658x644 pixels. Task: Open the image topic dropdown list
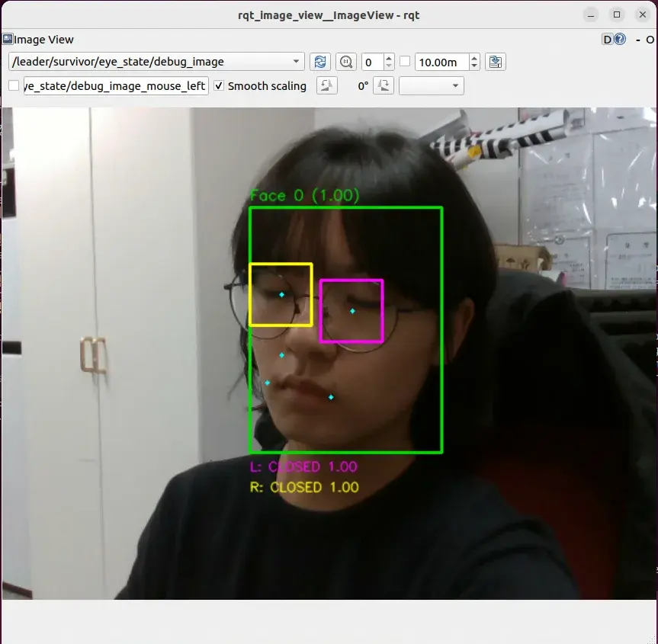click(156, 62)
